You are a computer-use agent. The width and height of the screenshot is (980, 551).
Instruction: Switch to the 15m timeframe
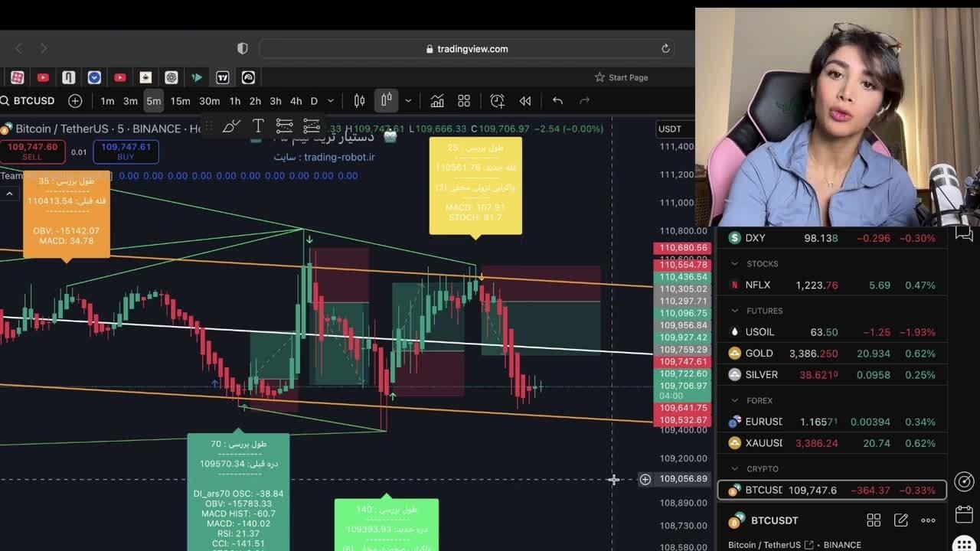coord(180,101)
